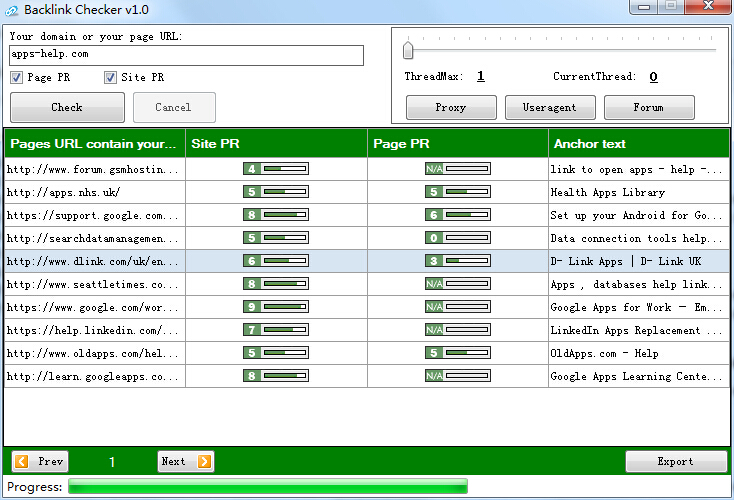Click the Backlink Checker app icon in title bar
The height and width of the screenshot is (500, 734).
[12, 10]
